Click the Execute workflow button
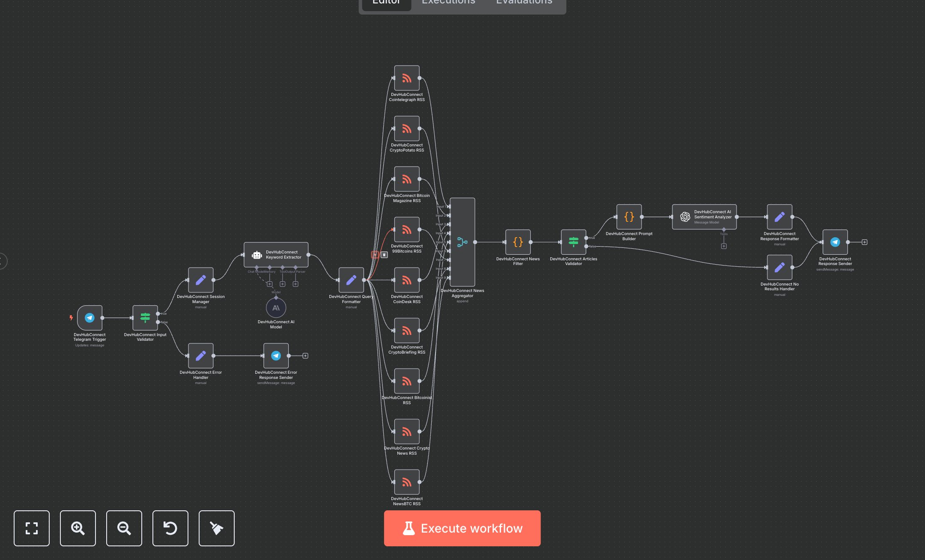This screenshot has width=925, height=560. coord(462,528)
